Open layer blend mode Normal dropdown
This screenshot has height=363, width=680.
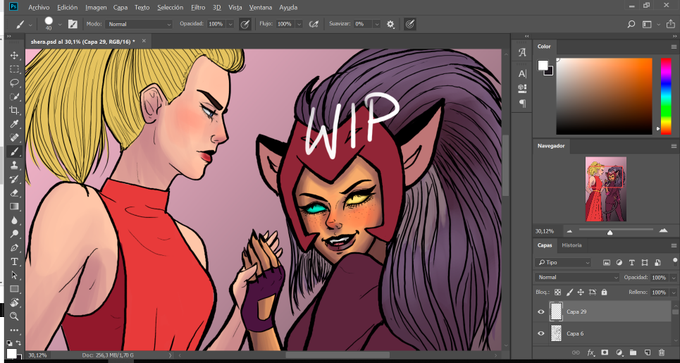click(x=577, y=277)
